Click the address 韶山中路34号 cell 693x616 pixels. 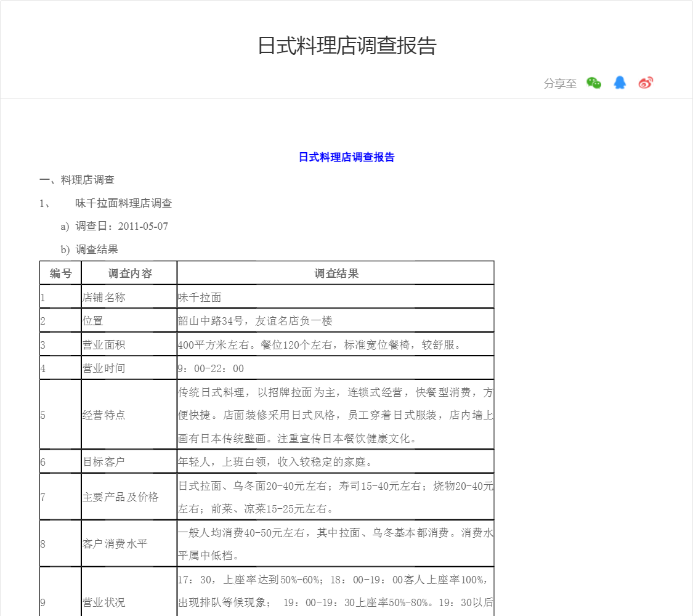[336, 320]
